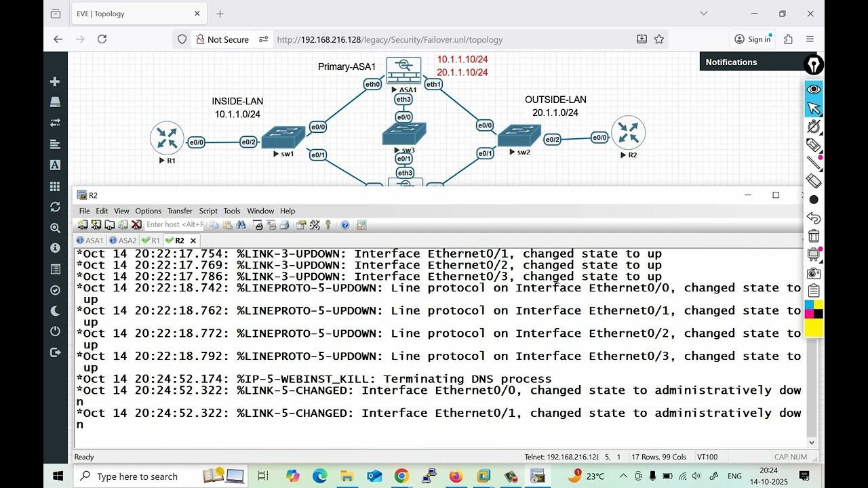This screenshot has height=488, width=868.
Task: Click SecureCRT Connect in Tab toolbar icon
Action: [110, 224]
